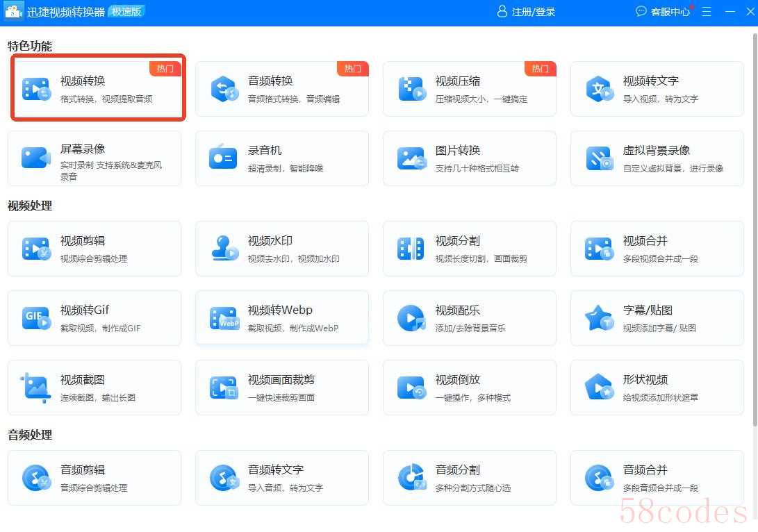Screen dimensions: 758x532
Task: Select the 视频配乐 music icon
Action: click(411, 318)
